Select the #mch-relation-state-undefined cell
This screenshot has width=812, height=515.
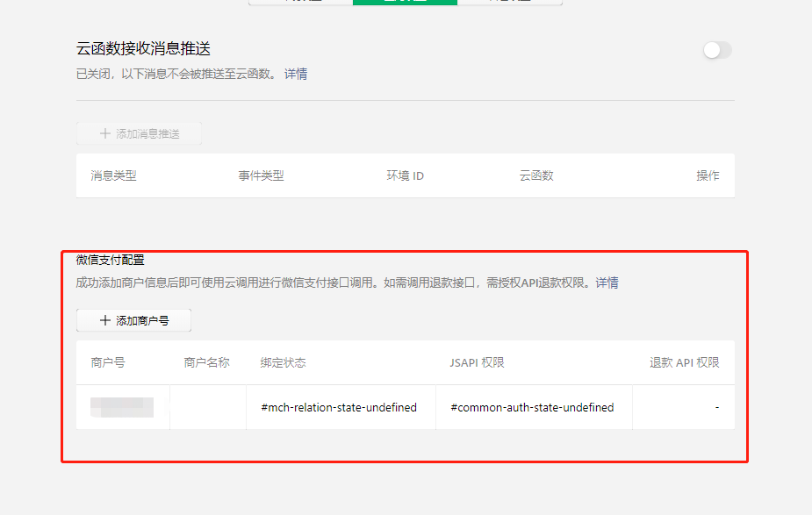tap(339, 407)
